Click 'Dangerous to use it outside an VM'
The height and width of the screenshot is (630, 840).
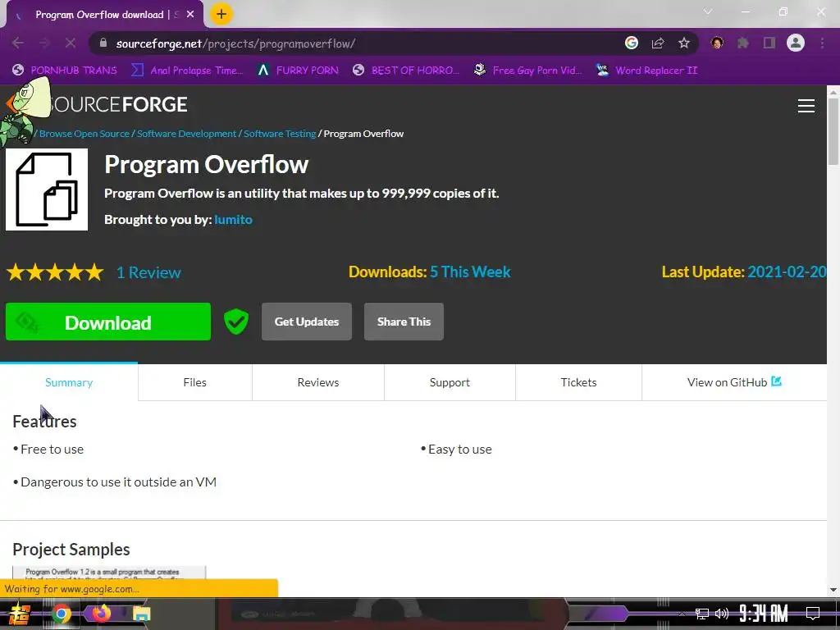tap(118, 482)
